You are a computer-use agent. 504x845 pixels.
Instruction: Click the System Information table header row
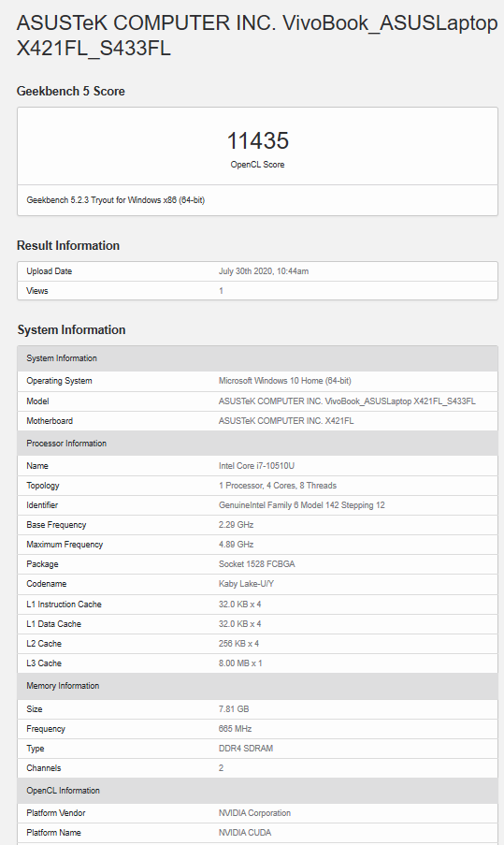(x=257, y=358)
